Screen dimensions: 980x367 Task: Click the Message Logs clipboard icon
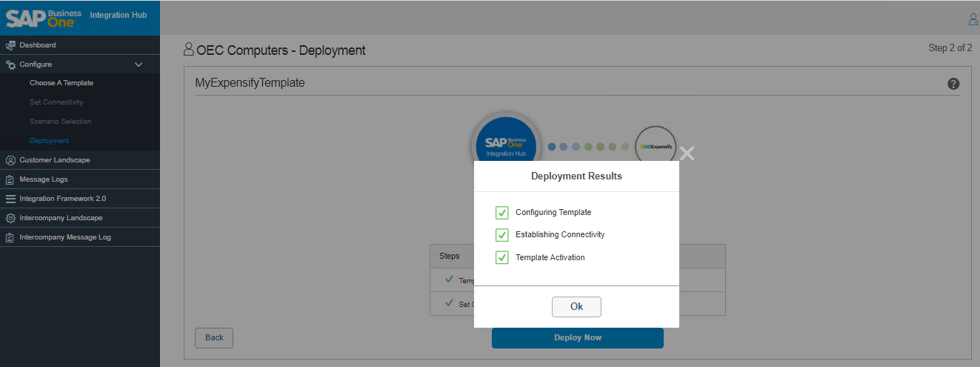10,179
